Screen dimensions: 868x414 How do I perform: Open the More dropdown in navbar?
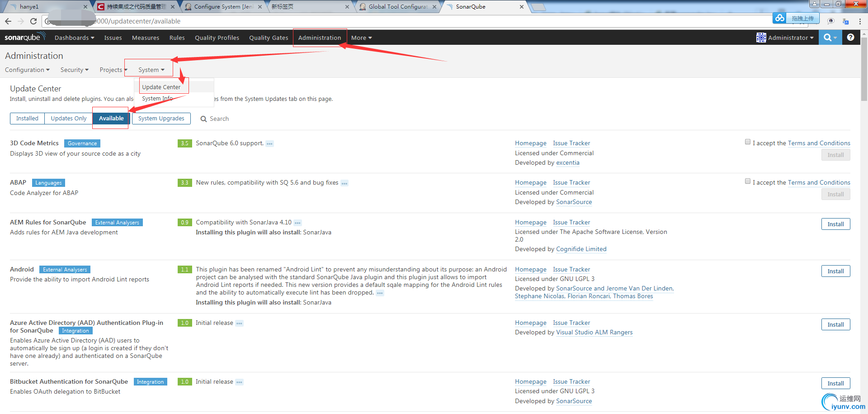click(361, 38)
